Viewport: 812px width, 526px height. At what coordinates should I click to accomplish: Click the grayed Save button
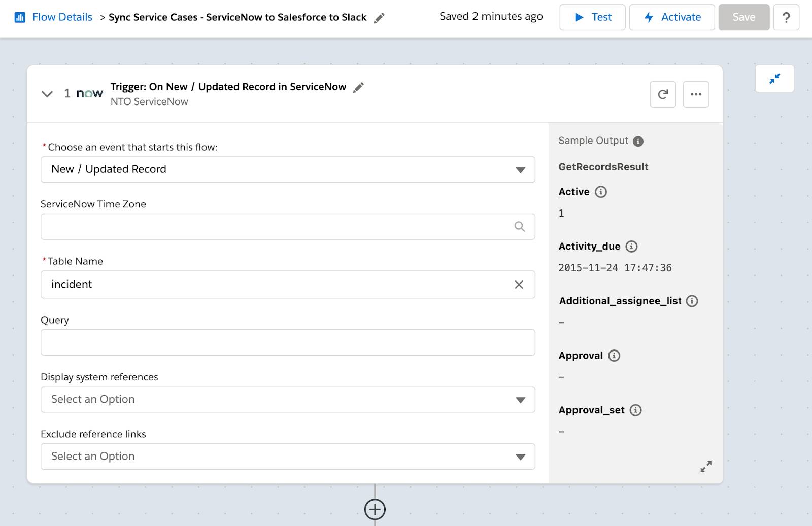pyautogui.click(x=743, y=17)
